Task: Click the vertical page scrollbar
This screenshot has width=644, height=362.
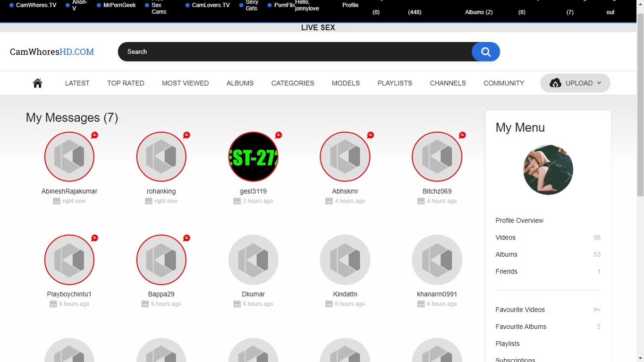Action: tap(640, 104)
